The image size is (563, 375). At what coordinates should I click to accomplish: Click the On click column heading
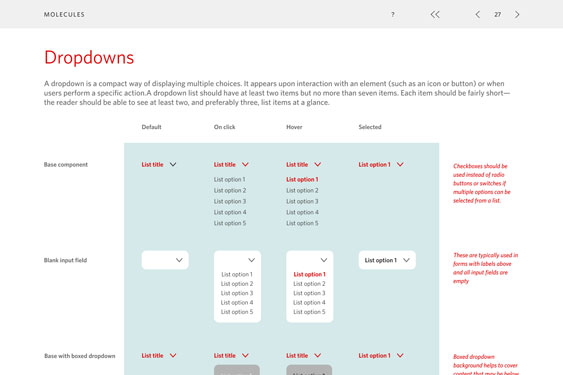[224, 127]
